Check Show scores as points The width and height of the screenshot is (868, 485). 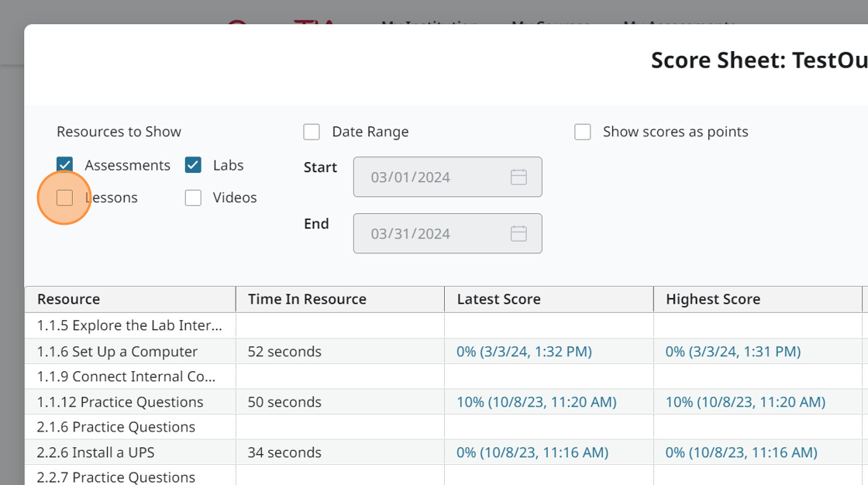pos(583,132)
